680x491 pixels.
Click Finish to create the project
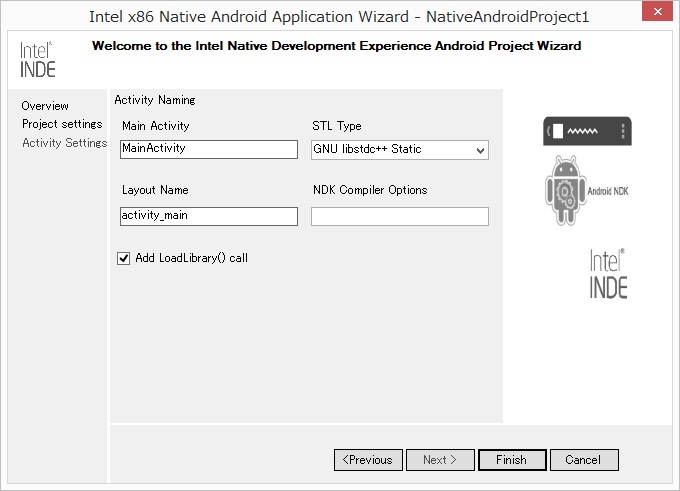pos(510,460)
